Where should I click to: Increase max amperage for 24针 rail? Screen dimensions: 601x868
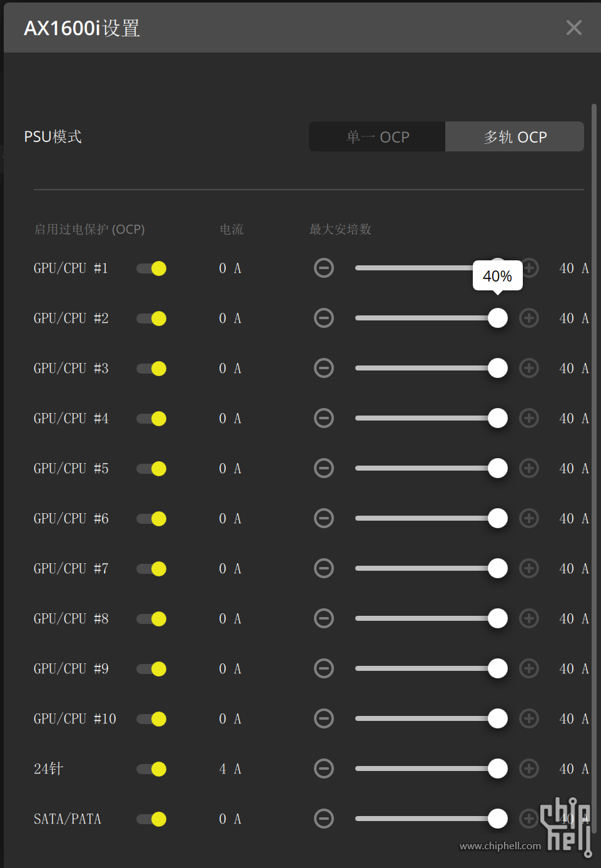pyautogui.click(x=529, y=768)
